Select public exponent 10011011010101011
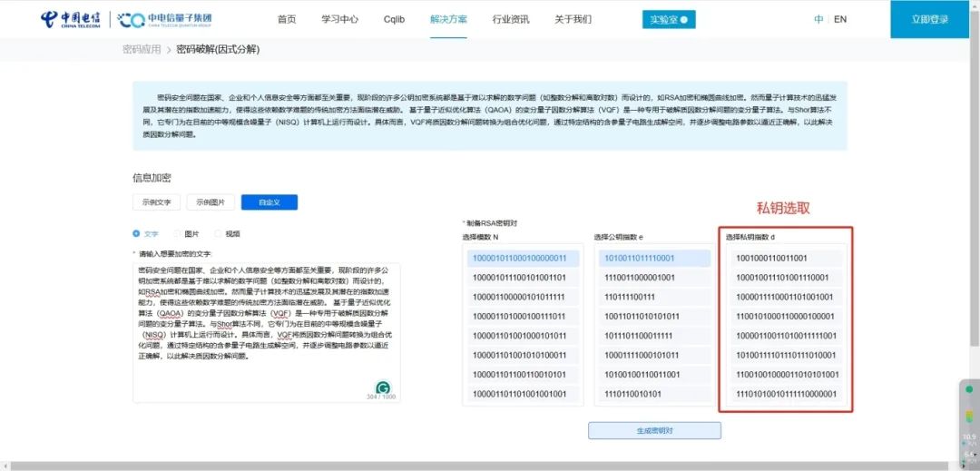980x471 pixels. 654,316
